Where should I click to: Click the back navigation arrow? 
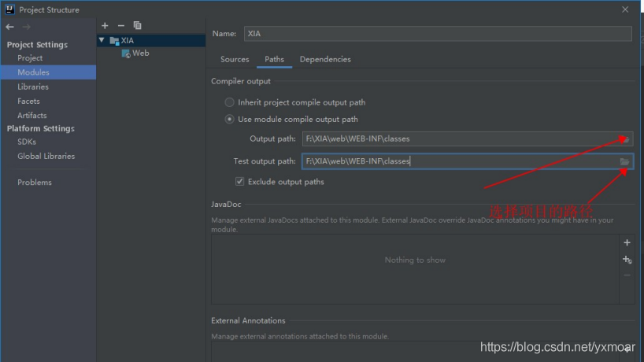click(10, 26)
